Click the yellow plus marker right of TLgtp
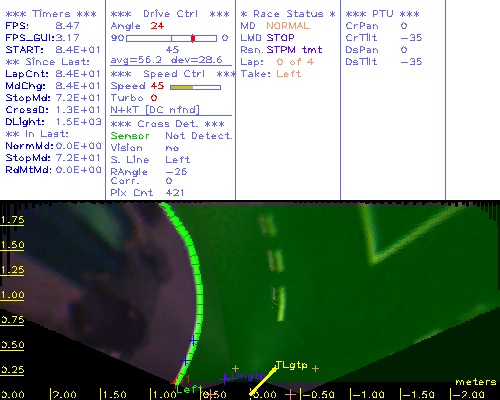500x400 pixels. click(315, 368)
